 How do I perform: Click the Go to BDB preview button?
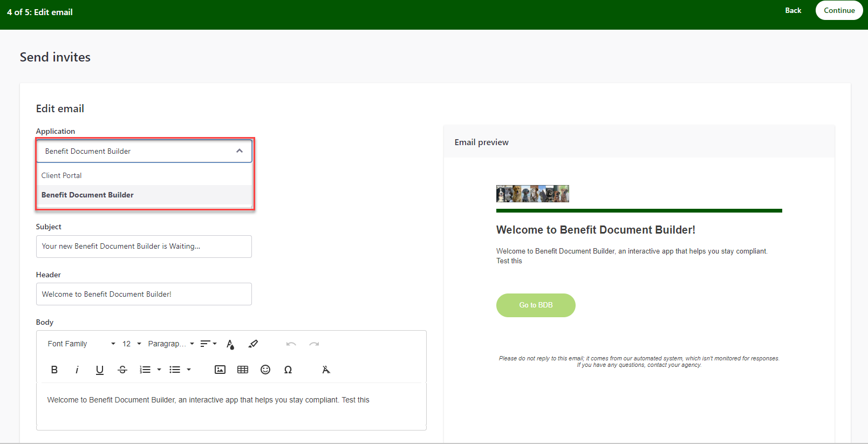(x=536, y=305)
